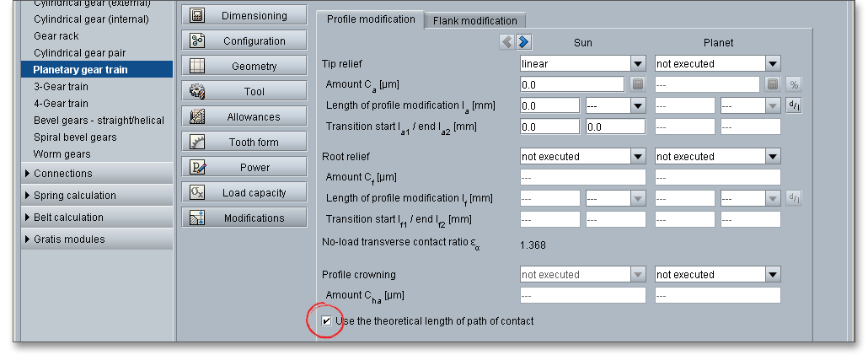Viewport: 868px width, 355px height.
Task: Click the Sun Amount Ca input field
Action: [x=572, y=84]
